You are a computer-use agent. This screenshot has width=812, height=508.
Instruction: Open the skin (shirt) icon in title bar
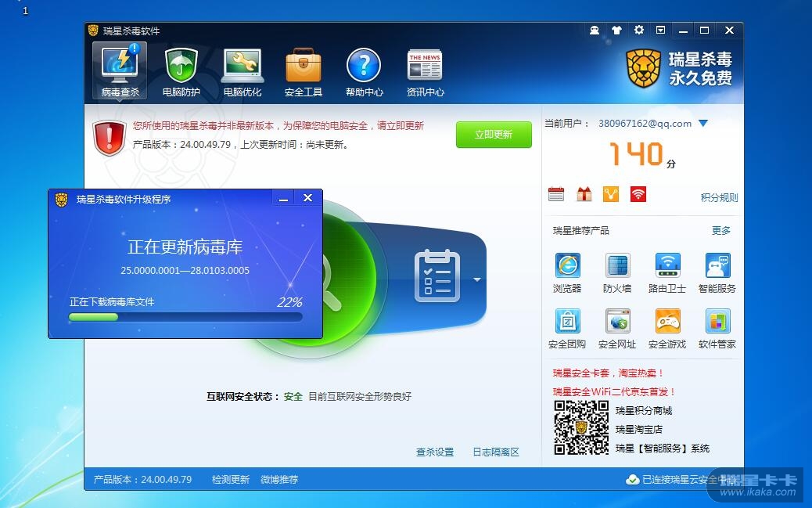(x=616, y=30)
